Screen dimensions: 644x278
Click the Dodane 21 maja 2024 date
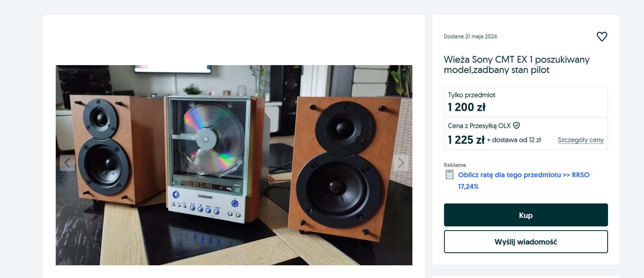click(x=470, y=36)
